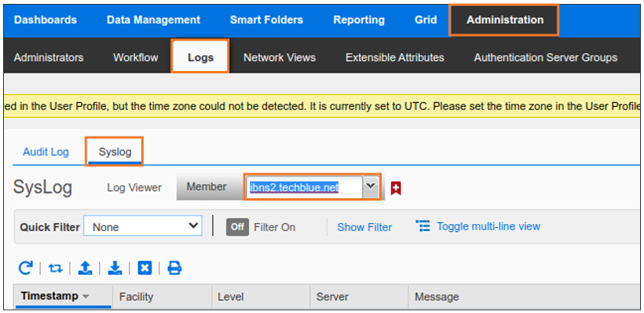The width and height of the screenshot is (644, 313).
Task: Click the upload arrow toolbar icon
Action: 85,268
